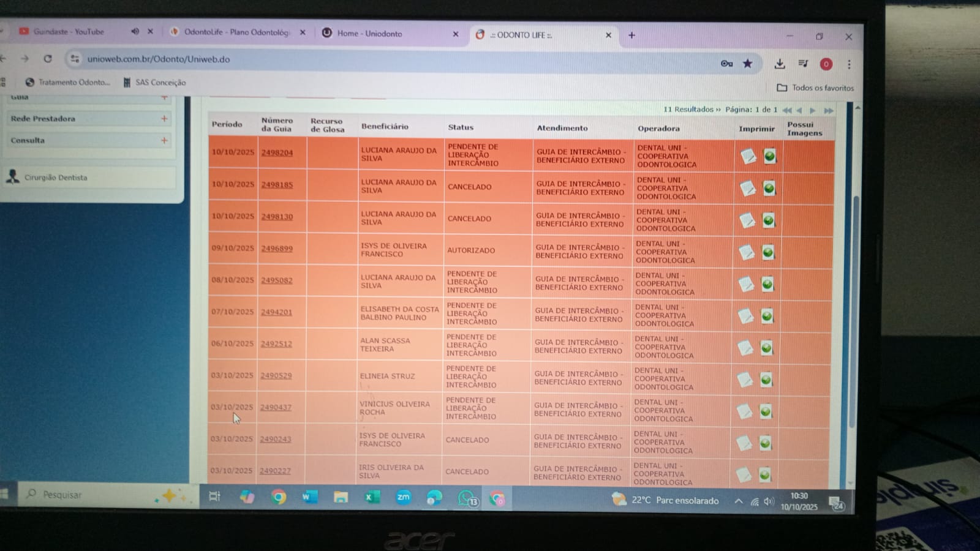Print guia 2495082 using its paper icon

point(746,283)
